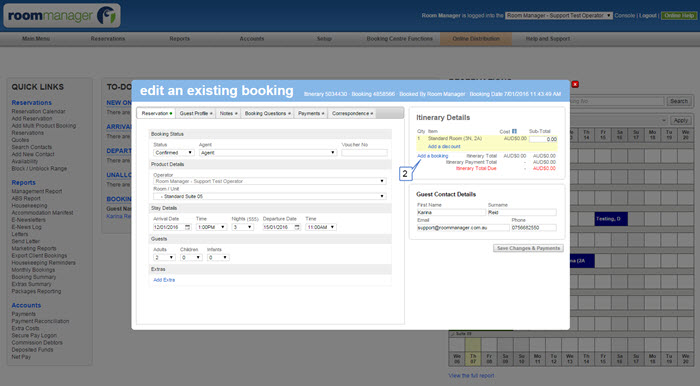700x386 pixels.
Task: Open the Notes tab
Action: [228, 113]
